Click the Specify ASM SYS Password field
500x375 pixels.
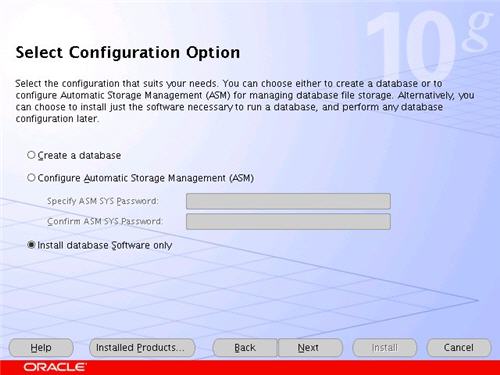point(288,201)
